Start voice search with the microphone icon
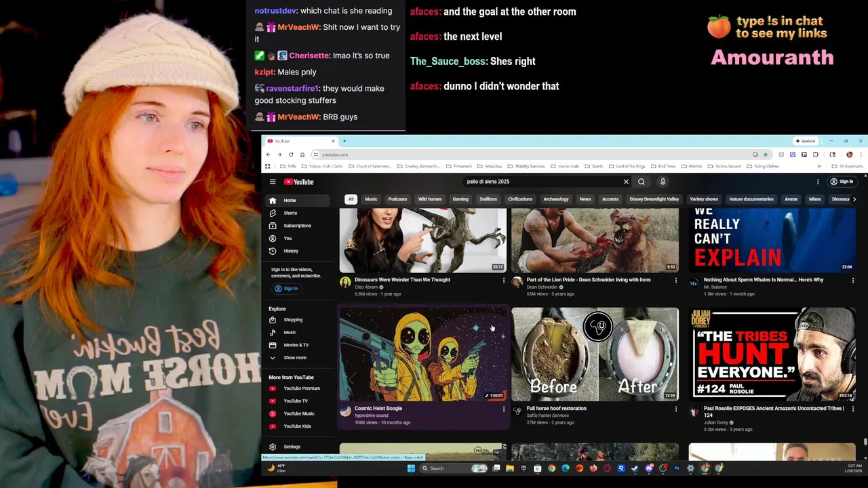This screenshot has width=868, height=488. 663,182
